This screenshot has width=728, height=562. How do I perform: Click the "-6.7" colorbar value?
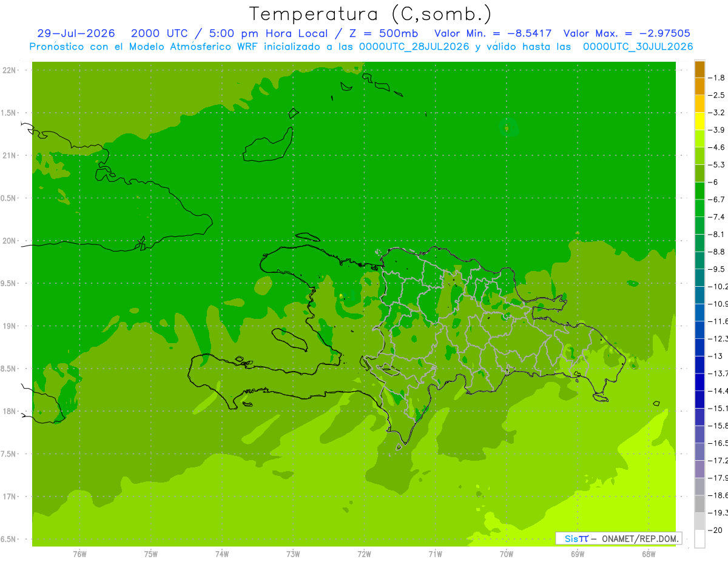click(x=717, y=199)
